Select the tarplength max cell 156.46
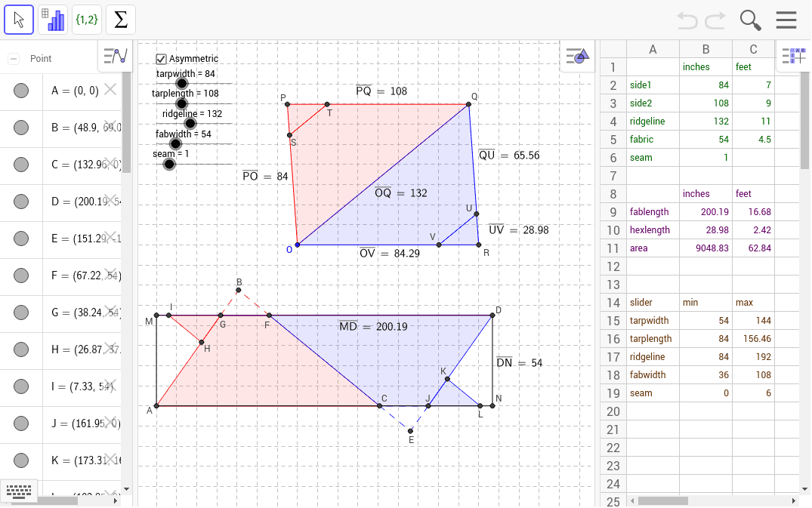The width and height of the screenshot is (812, 508). click(x=754, y=339)
